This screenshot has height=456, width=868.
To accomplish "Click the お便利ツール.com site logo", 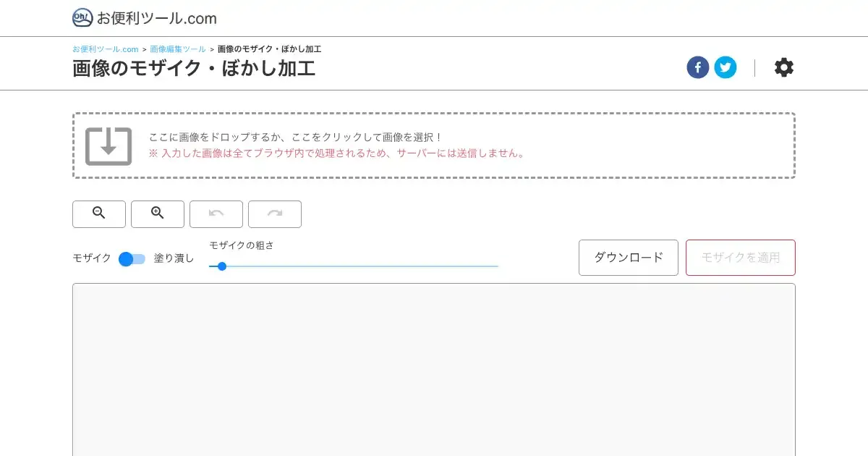I will (145, 18).
